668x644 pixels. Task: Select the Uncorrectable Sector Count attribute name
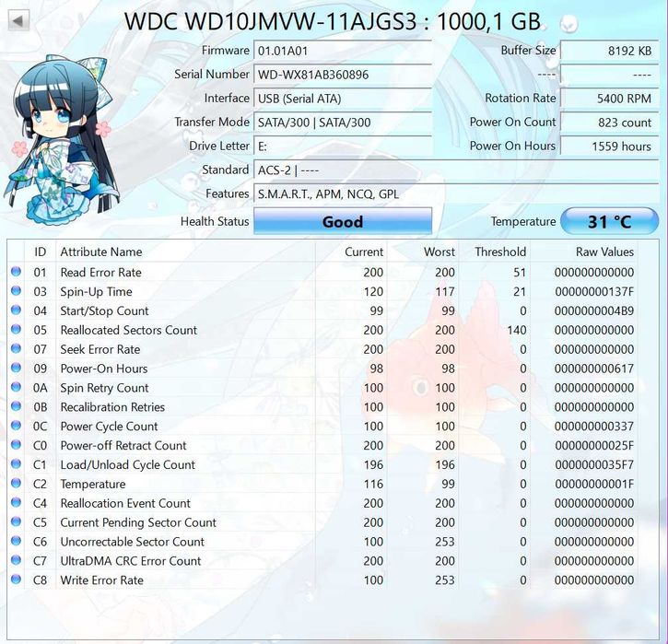133,542
